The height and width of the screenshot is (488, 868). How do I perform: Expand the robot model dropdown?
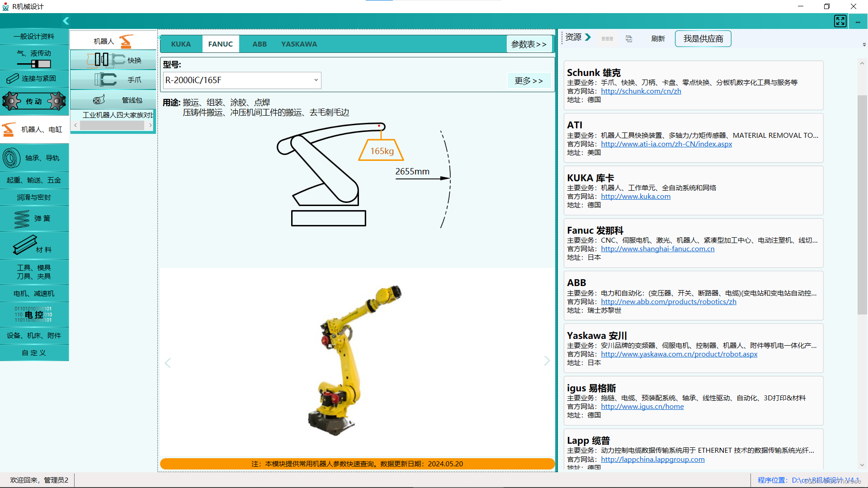(x=316, y=80)
